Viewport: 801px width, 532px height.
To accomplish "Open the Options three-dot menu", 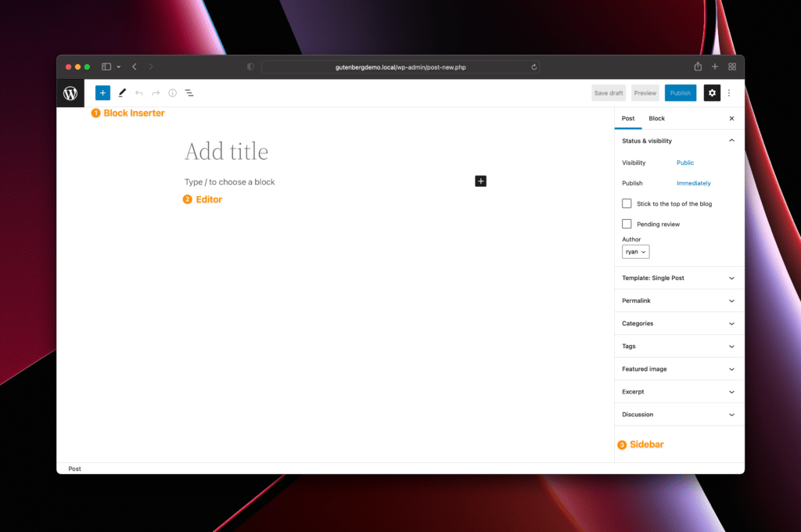I will point(729,93).
